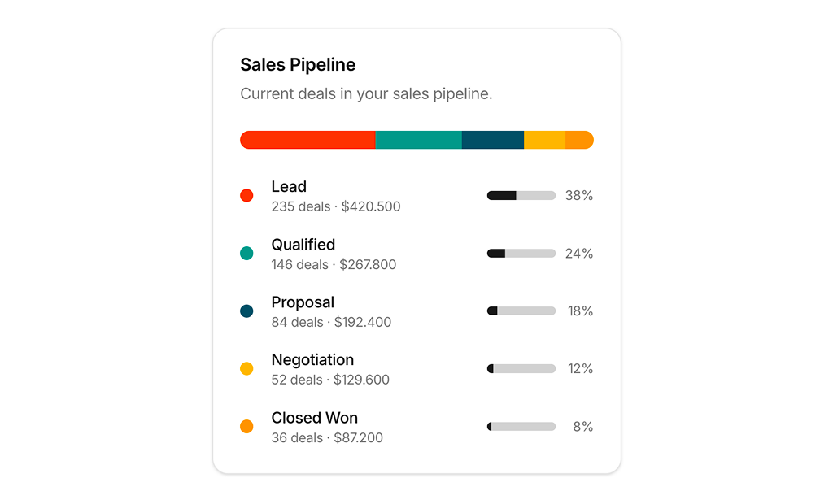Open the Qualified stage label
Viewport: 833px width, 504px height.
click(303, 245)
